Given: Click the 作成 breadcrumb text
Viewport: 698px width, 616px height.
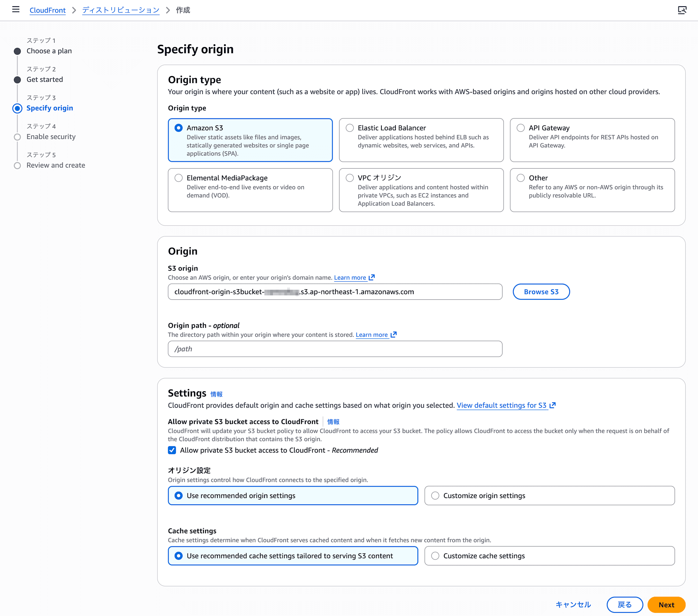Looking at the screenshot, I should pyautogui.click(x=183, y=10).
